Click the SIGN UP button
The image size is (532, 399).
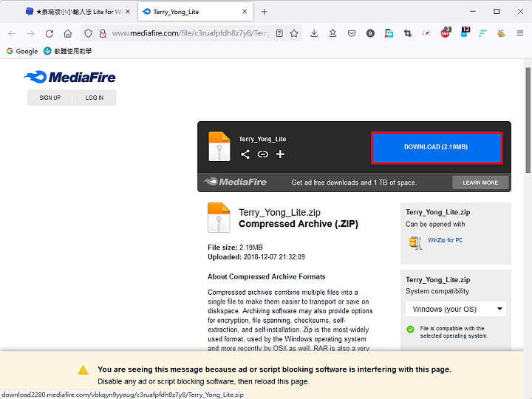[50, 98]
